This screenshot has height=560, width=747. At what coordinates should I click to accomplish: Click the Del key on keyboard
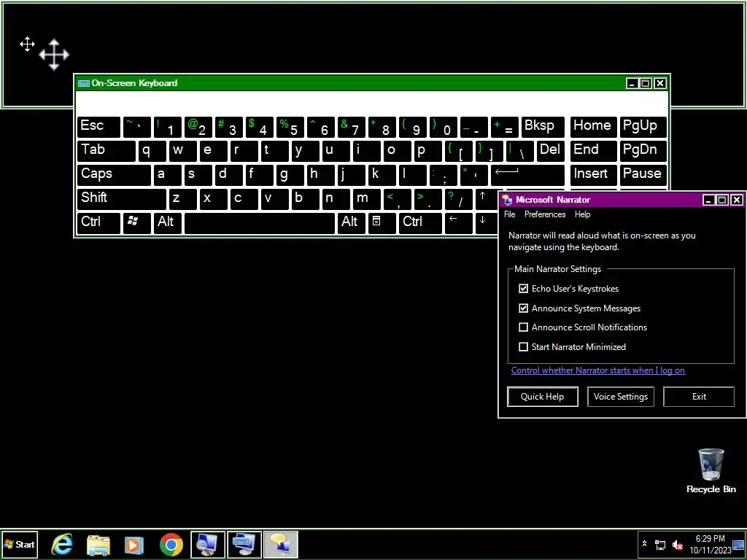(x=550, y=151)
